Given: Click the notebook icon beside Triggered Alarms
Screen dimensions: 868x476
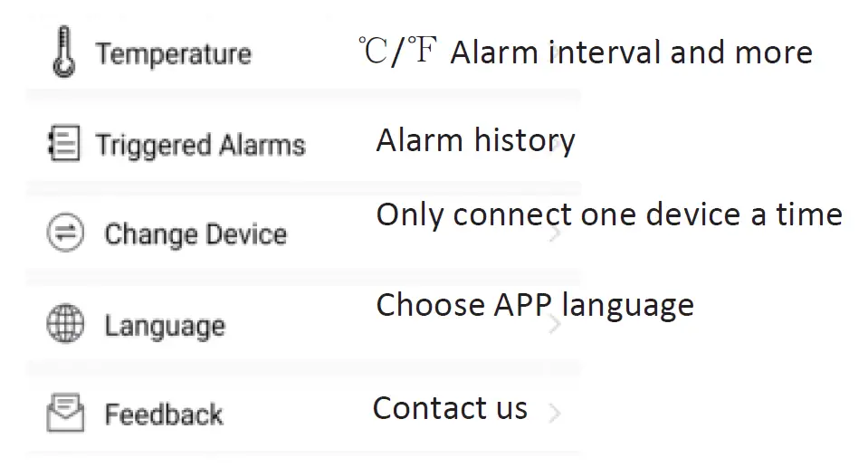Looking at the screenshot, I should 63,145.
